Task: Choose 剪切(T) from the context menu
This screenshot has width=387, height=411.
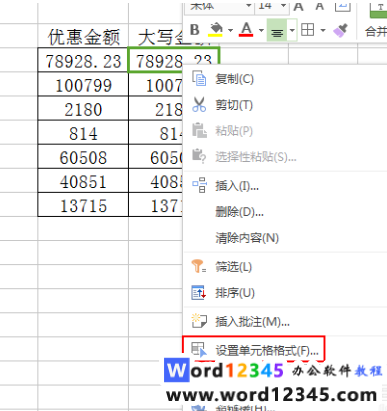Action: [286, 105]
